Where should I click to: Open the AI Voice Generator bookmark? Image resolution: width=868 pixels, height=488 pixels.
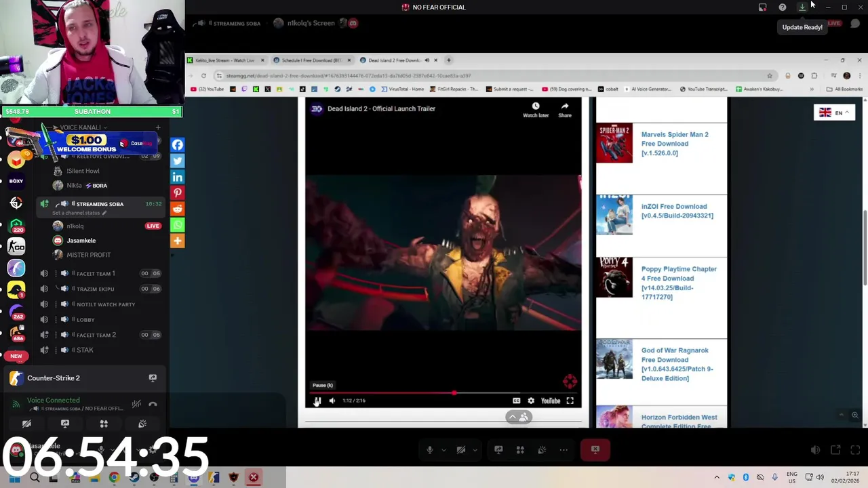click(x=647, y=89)
